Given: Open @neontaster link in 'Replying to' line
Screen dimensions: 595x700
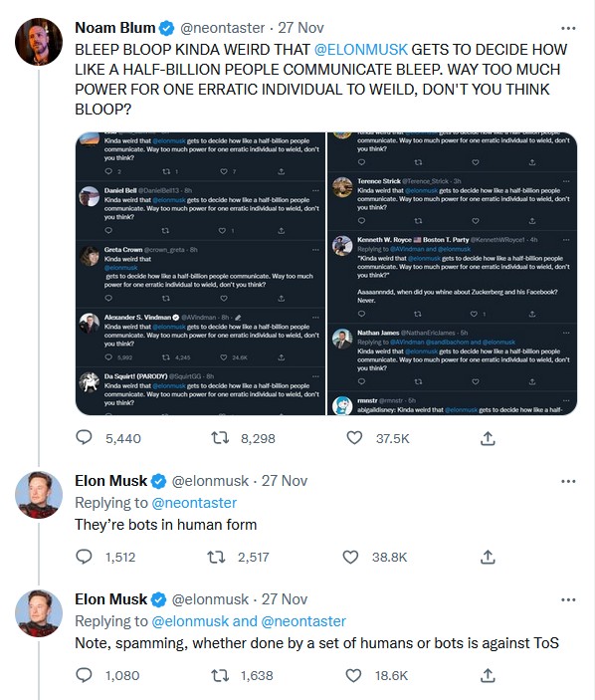Looking at the screenshot, I should tap(194, 503).
